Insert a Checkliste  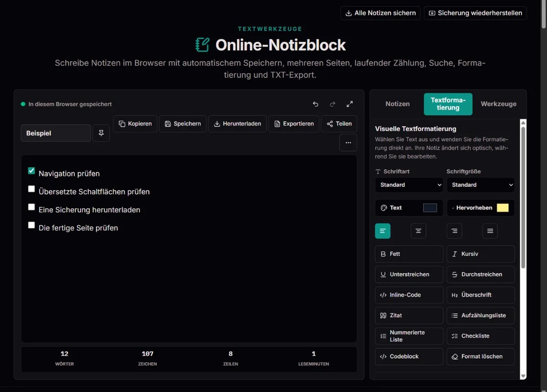pyautogui.click(x=481, y=336)
